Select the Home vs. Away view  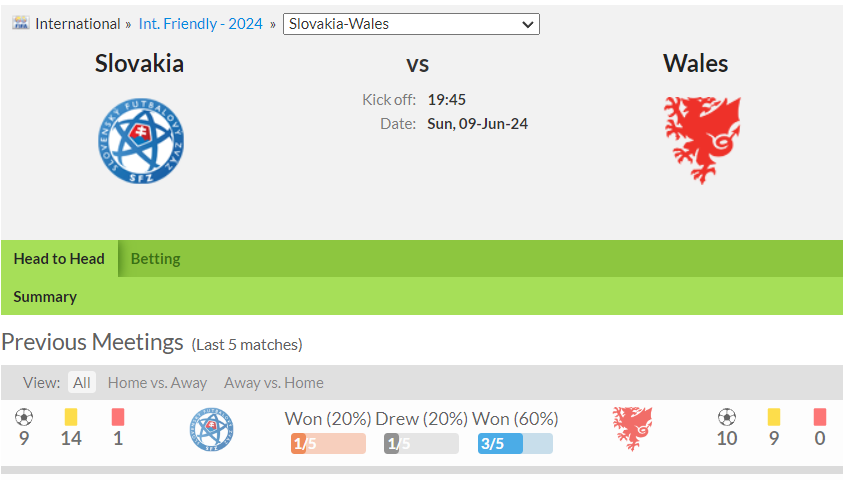(157, 383)
